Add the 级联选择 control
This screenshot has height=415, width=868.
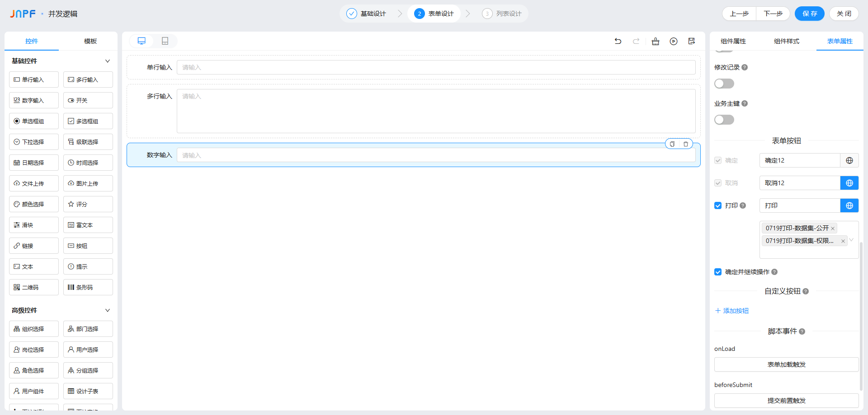click(x=88, y=142)
